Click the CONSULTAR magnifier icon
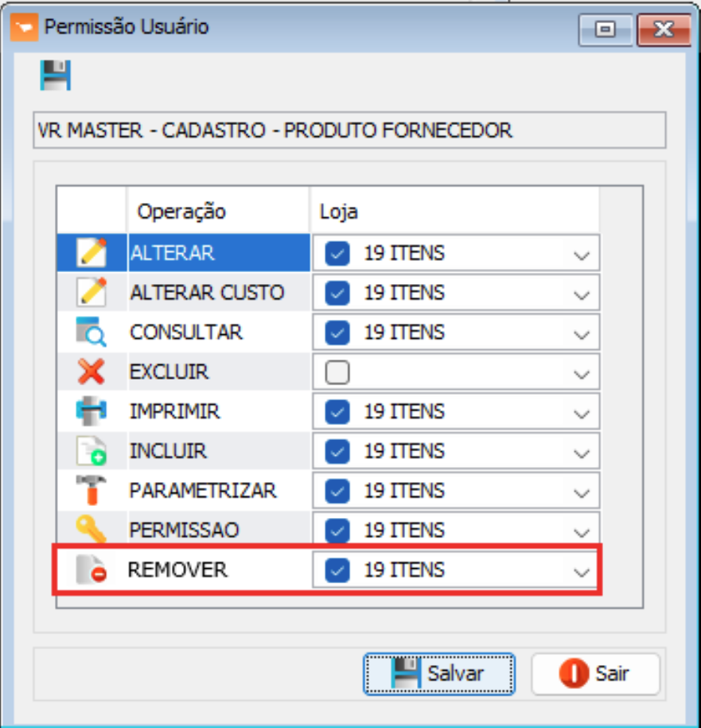 [92, 333]
